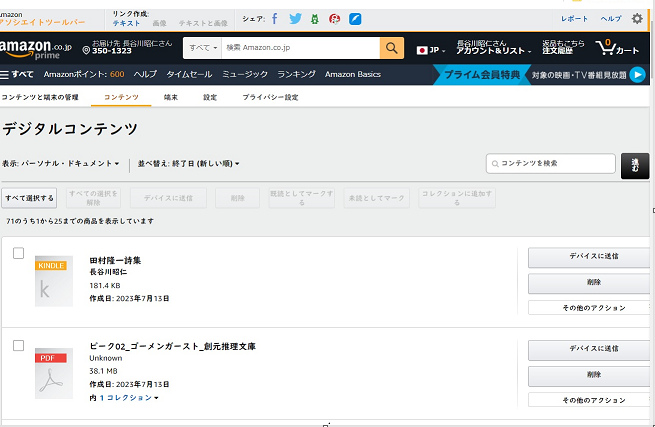Click the prime video play arrow icon
655x427 pixels.
(x=637, y=75)
